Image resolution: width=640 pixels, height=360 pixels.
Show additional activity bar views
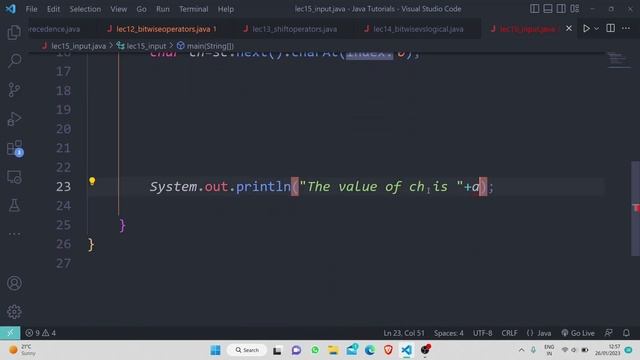pos(14,234)
